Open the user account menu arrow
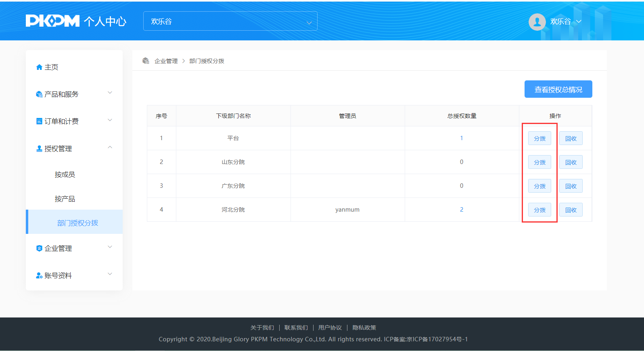644x351 pixels. tap(579, 21)
